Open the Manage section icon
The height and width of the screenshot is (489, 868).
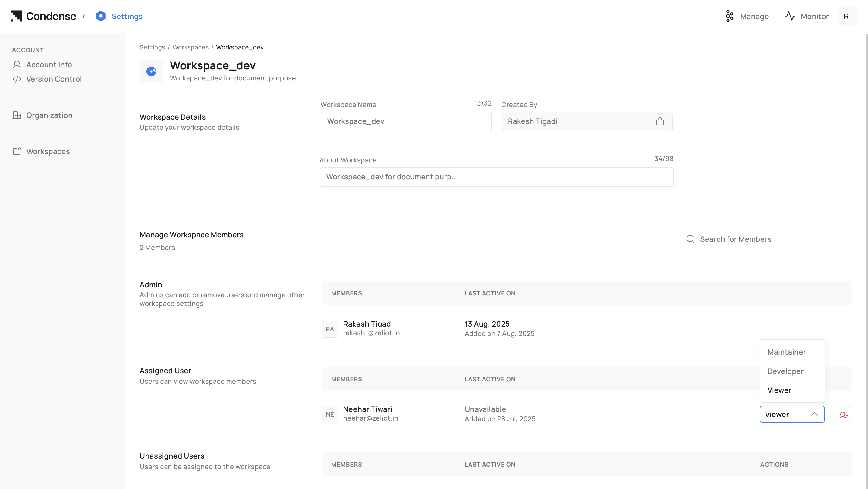729,16
